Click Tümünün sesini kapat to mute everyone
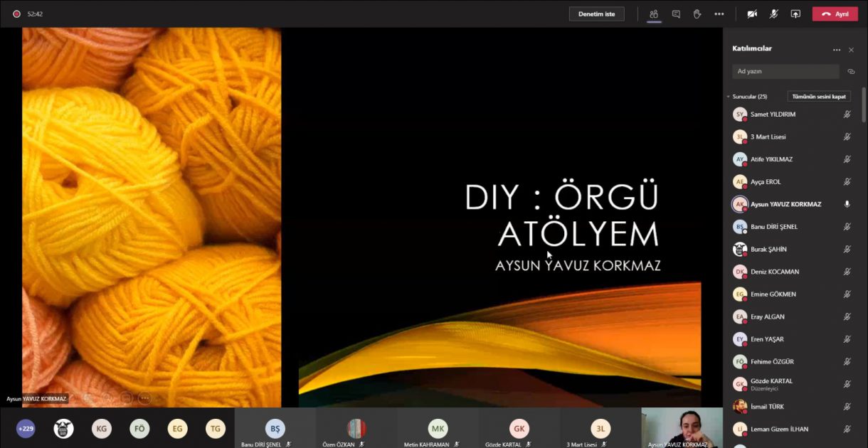Screen dimensions: 868x448 tap(819, 97)
